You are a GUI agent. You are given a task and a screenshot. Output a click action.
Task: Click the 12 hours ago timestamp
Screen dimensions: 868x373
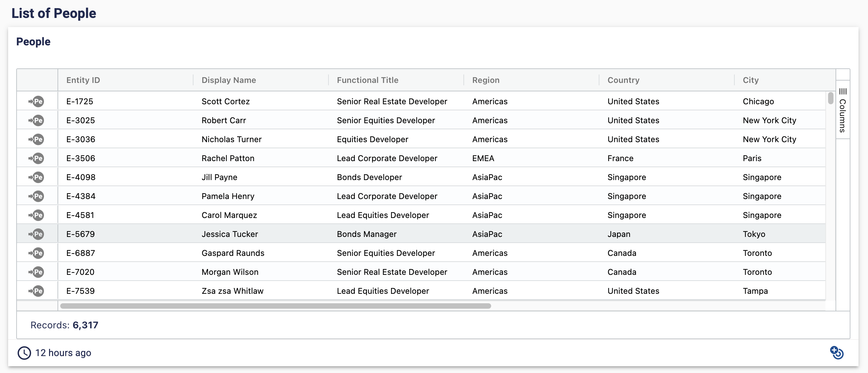point(63,353)
